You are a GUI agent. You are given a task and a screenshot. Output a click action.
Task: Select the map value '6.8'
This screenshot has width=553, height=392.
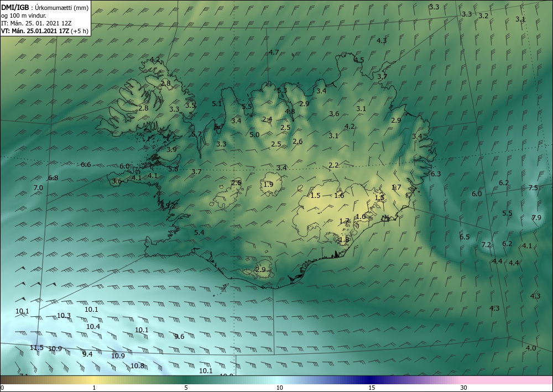pyautogui.click(x=53, y=177)
